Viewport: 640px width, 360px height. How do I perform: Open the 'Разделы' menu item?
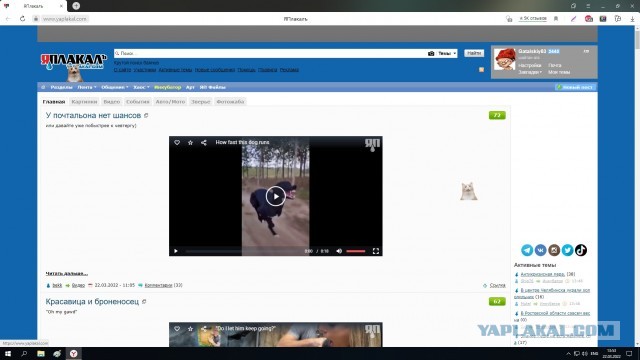[x=61, y=87]
